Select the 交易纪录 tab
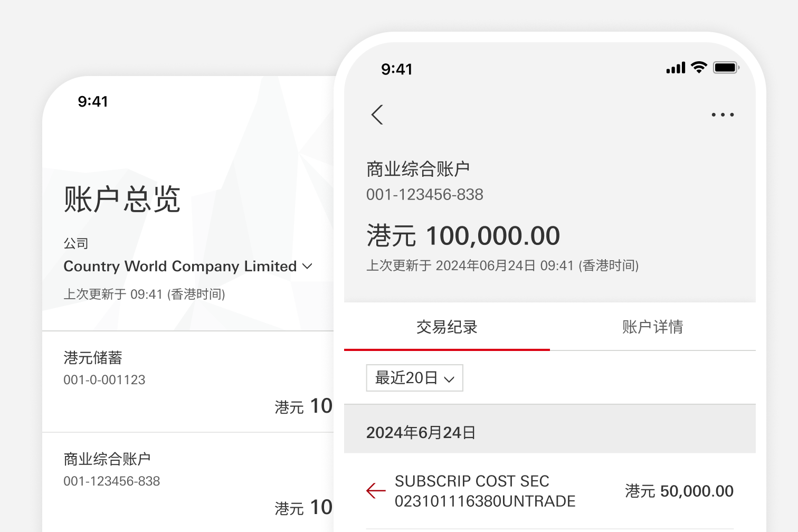 (x=447, y=327)
